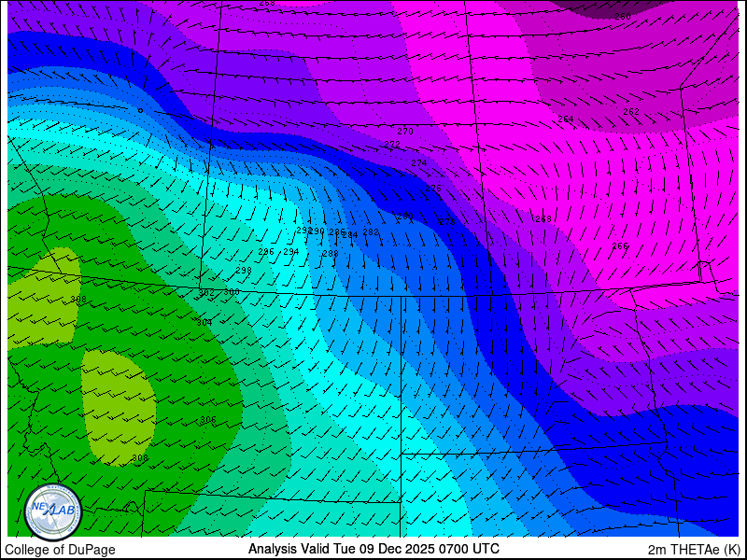Screen dimensions: 747x560
Task: Click the 274 contour label
Action: click(x=418, y=163)
